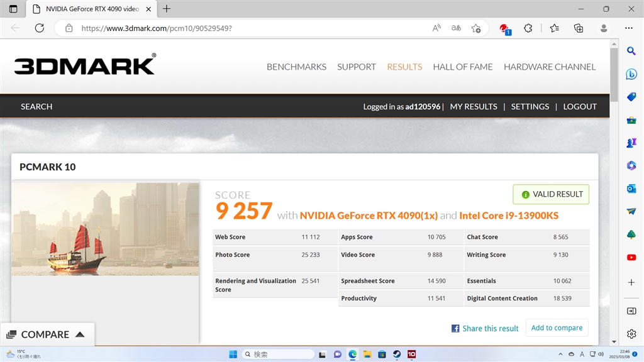The height and width of the screenshot is (362, 644).
Task: Click the VALID RESULT badge
Action: coord(551,194)
